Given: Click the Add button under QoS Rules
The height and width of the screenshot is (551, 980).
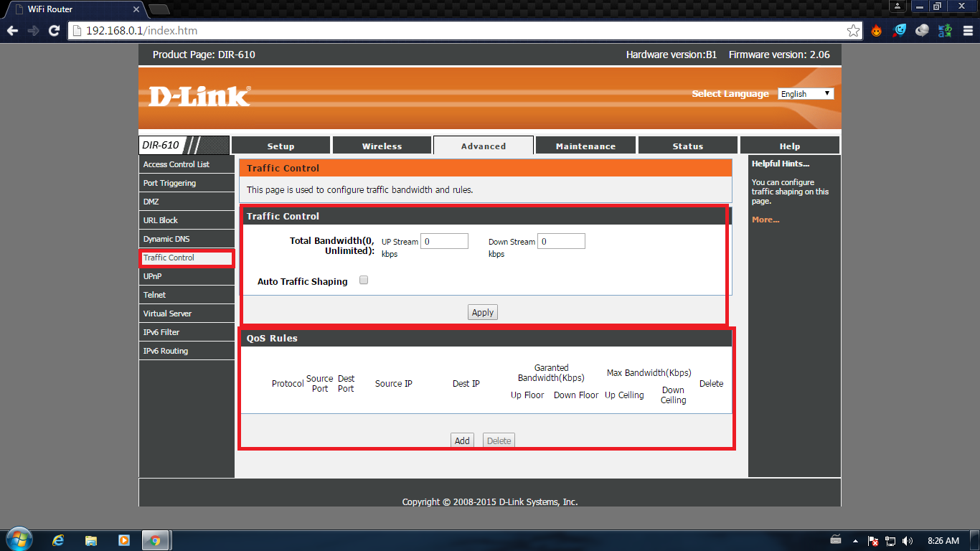Looking at the screenshot, I should tap(462, 441).
